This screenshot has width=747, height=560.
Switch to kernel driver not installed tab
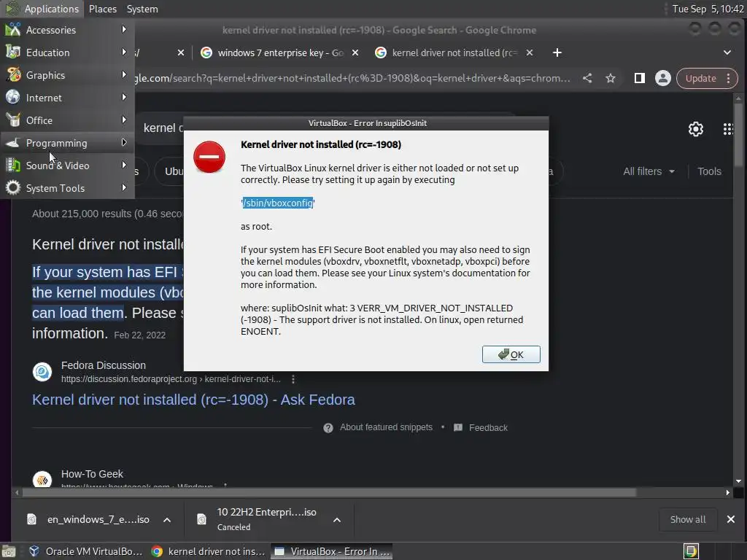coord(454,52)
